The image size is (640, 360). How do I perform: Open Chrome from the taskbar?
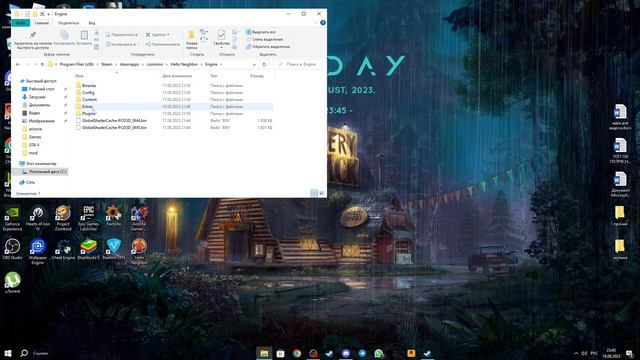(x=297, y=353)
